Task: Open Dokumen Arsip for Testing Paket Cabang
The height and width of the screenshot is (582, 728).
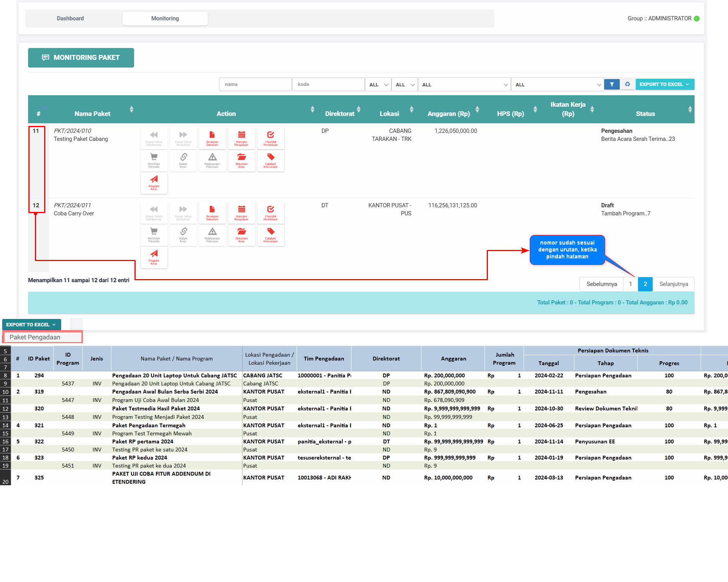Action: coord(241,160)
